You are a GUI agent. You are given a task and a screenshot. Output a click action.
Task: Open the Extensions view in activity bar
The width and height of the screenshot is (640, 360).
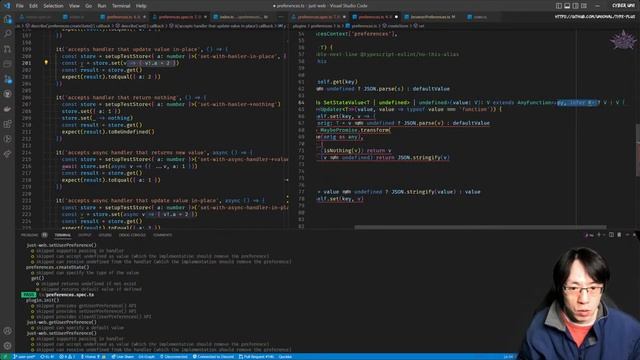point(7,124)
